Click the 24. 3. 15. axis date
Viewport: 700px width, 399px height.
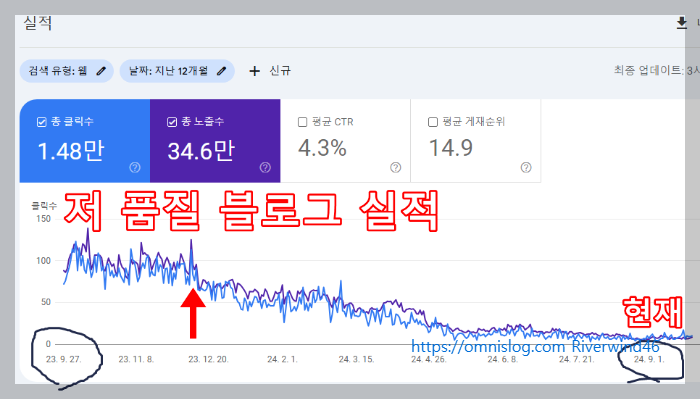tap(356, 359)
